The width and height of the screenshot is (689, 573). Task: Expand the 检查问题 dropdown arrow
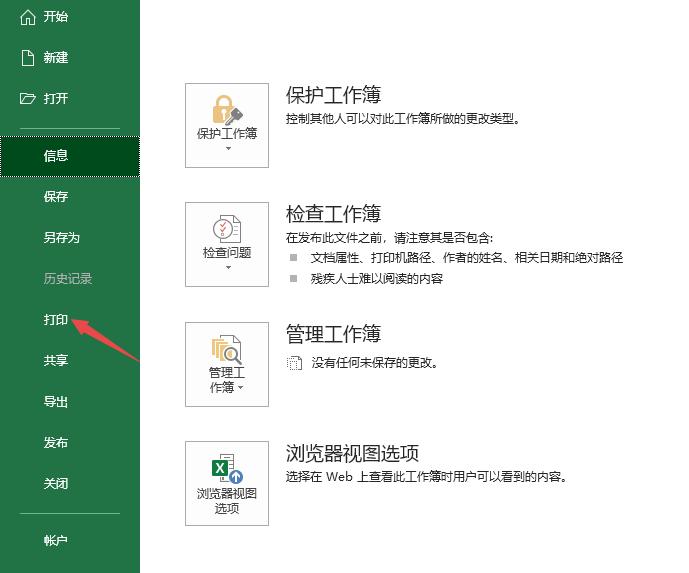(228, 267)
